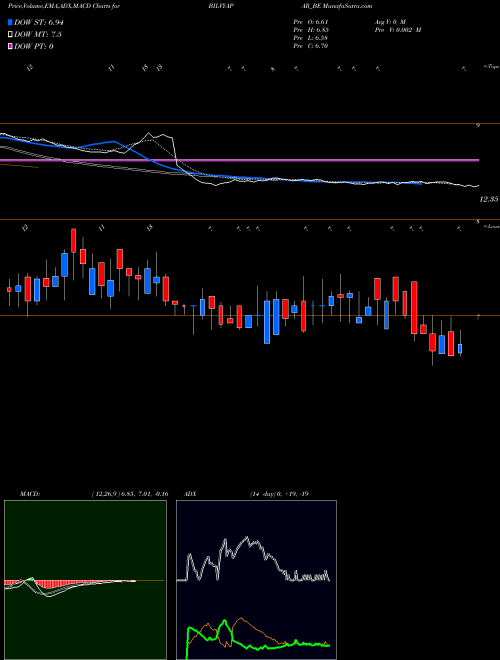The height and width of the screenshot is (660, 500).
Task: Click the 'Price,Volume,EMA,ADX,MACD Charts for' heading
Action: 63,6
